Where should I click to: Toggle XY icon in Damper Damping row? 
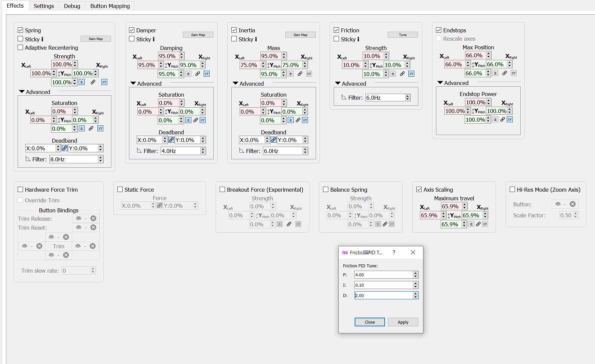pos(207,74)
